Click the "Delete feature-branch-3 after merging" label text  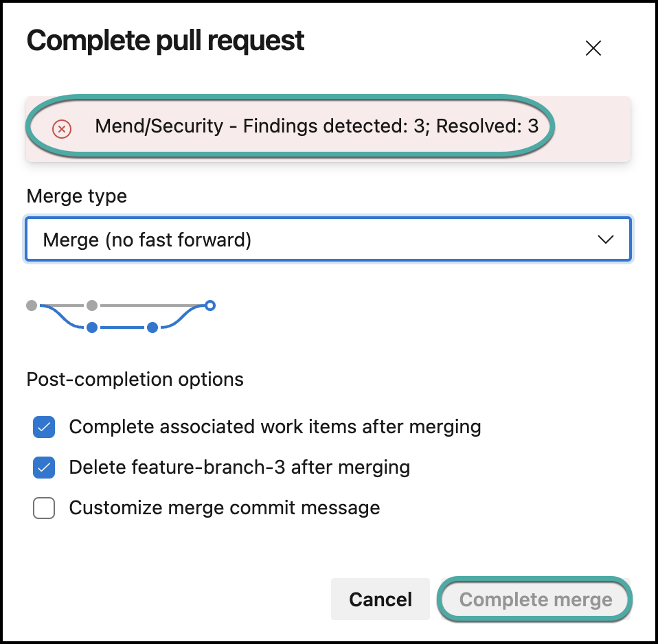(x=240, y=468)
